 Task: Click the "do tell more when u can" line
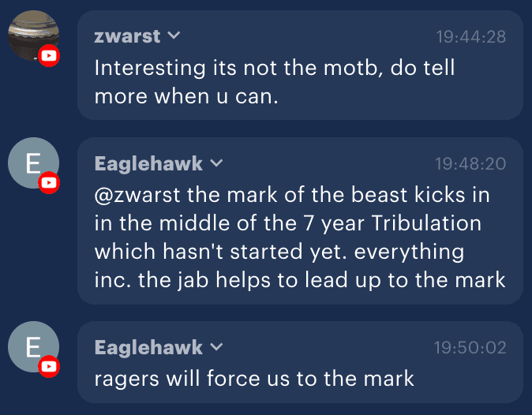point(186,95)
